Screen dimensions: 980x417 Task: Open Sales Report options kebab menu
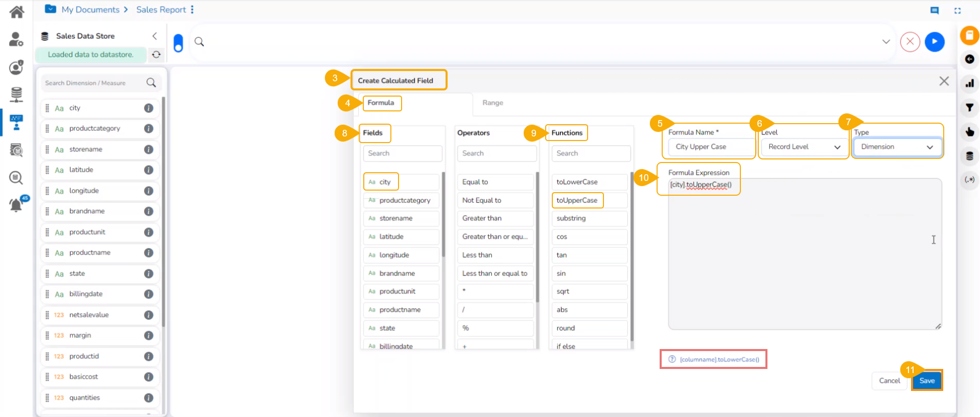click(x=192, y=10)
